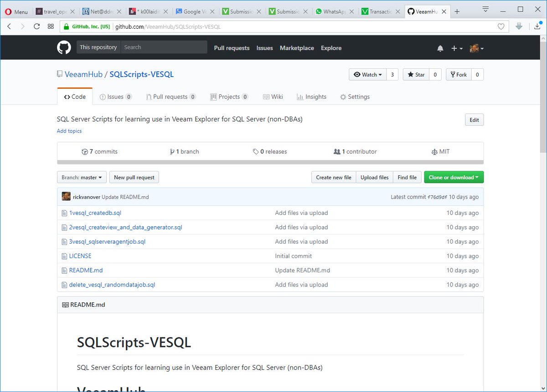Open Opera speed dial grid icon

coord(51,26)
